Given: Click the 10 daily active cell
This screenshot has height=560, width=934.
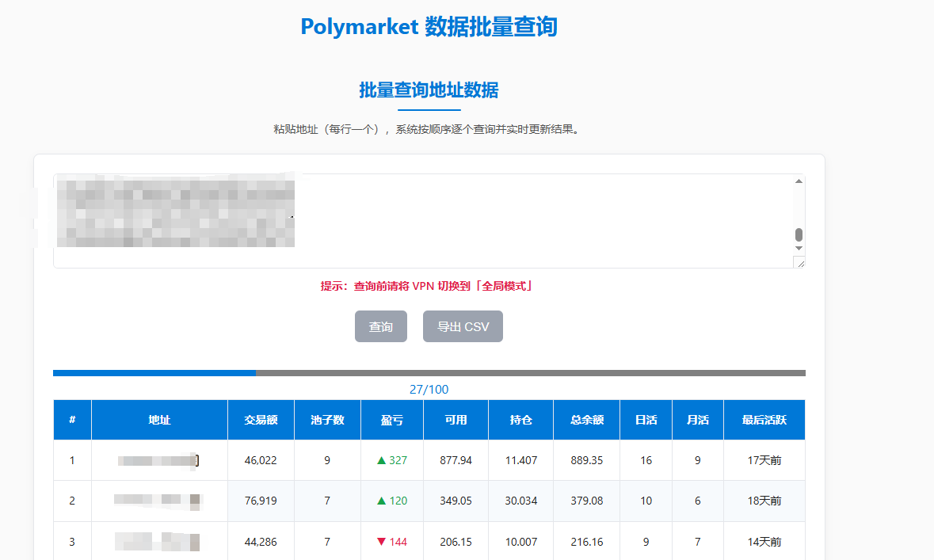Looking at the screenshot, I should click(646, 501).
